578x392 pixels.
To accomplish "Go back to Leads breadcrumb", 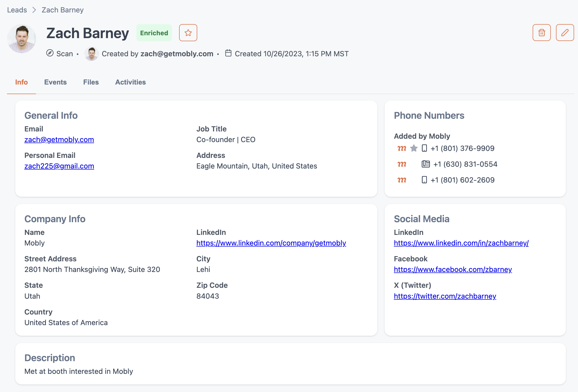I will [x=17, y=10].
